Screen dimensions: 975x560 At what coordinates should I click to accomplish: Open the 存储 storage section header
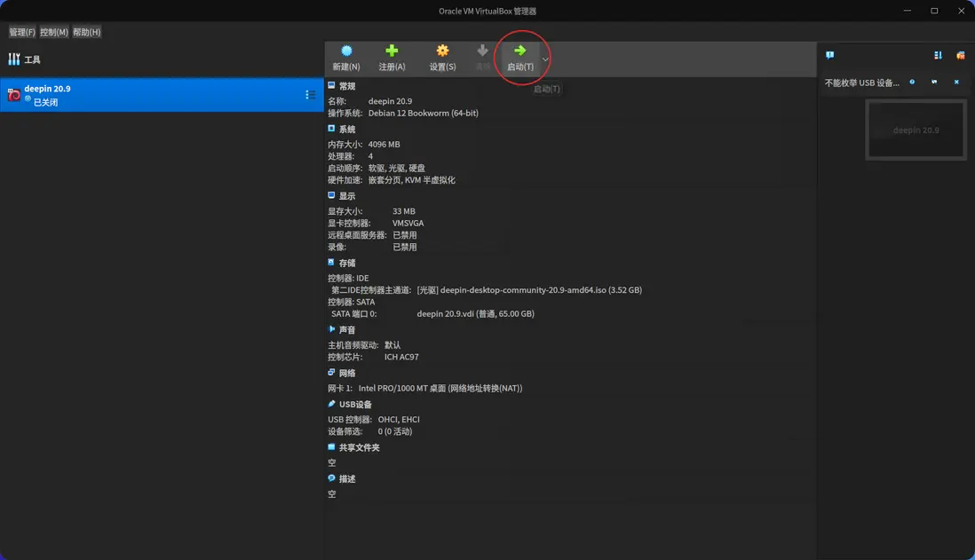[x=347, y=263]
